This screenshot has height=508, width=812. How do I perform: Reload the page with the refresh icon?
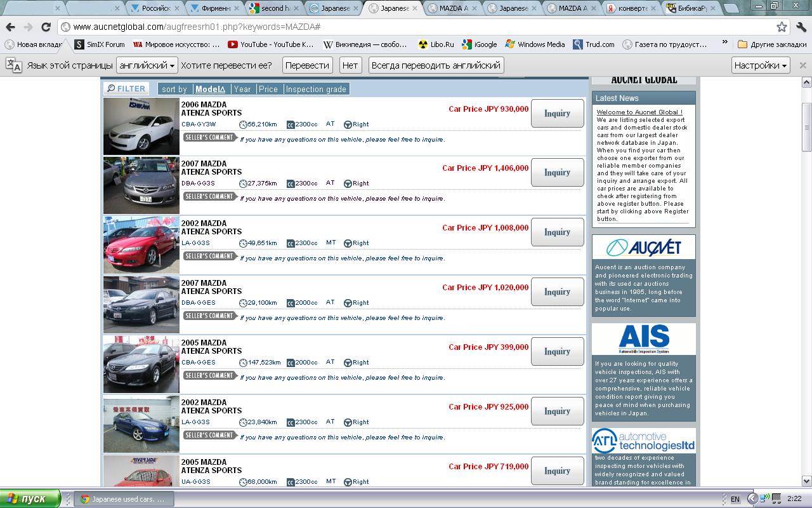click(46, 27)
